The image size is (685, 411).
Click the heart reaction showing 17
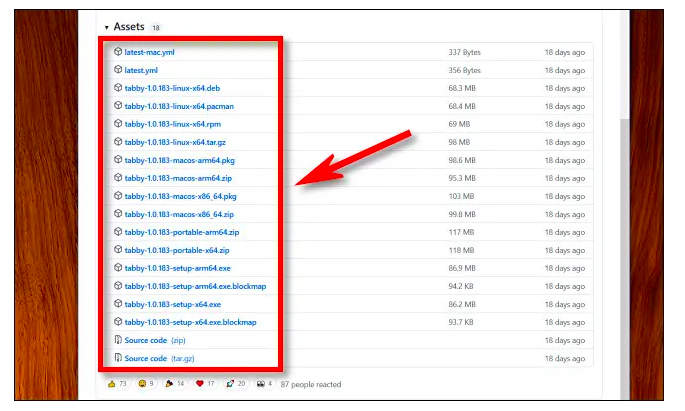coord(205,384)
